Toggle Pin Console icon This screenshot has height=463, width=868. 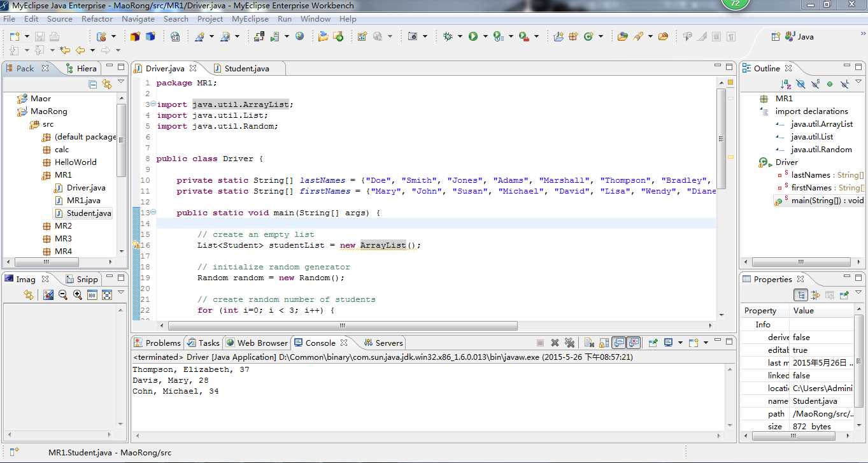pos(653,343)
